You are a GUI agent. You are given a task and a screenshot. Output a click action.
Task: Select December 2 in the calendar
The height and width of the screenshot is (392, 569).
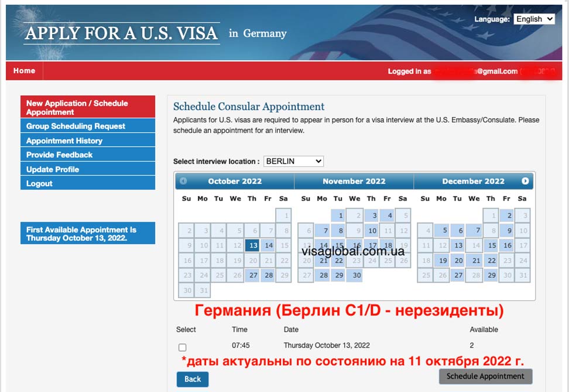507,215
